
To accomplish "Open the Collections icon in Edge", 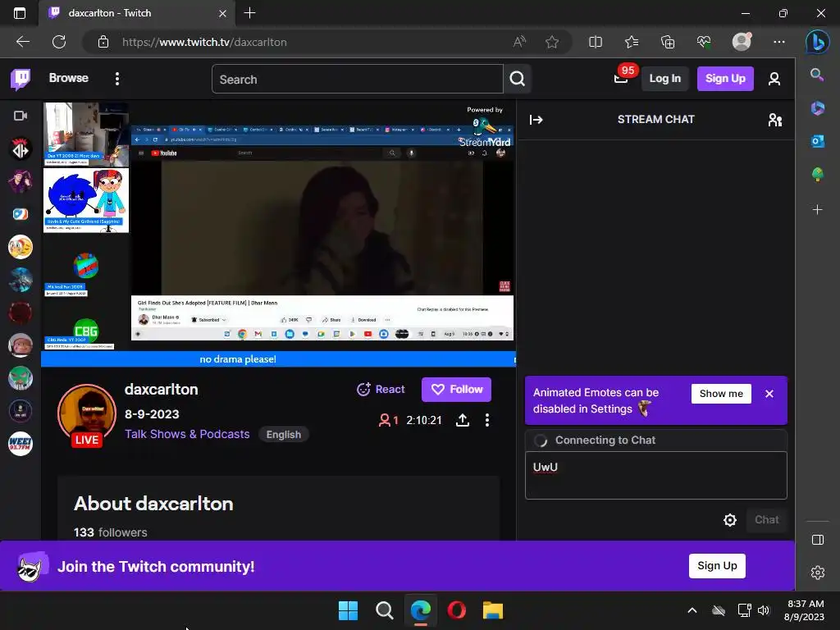I will click(668, 42).
